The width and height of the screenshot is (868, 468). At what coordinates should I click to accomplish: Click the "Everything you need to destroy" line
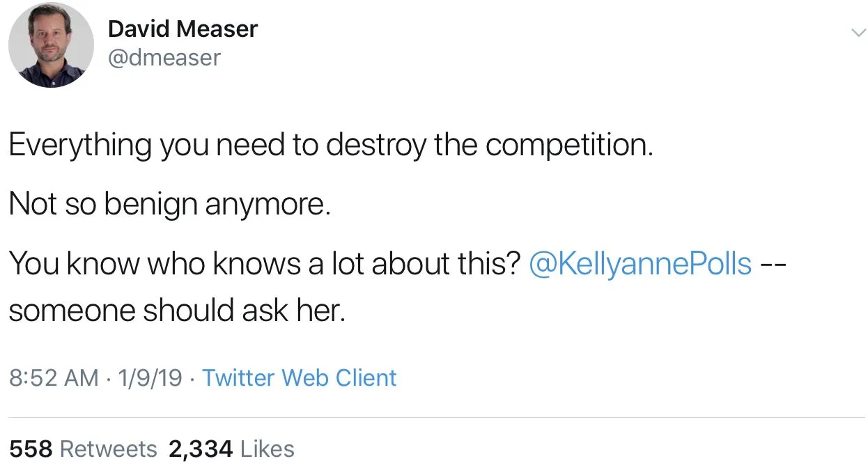pos(331,145)
